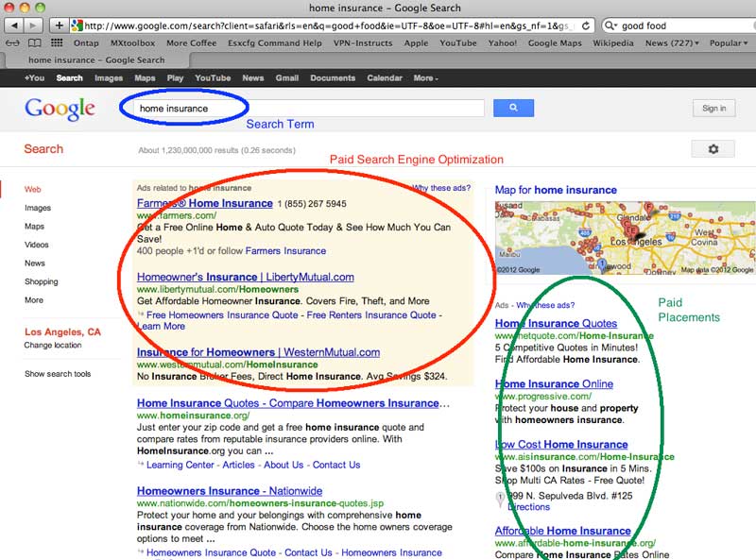Open Popular bookmarks dropdown
Viewport: 756px width, 560px height.
[729, 42]
